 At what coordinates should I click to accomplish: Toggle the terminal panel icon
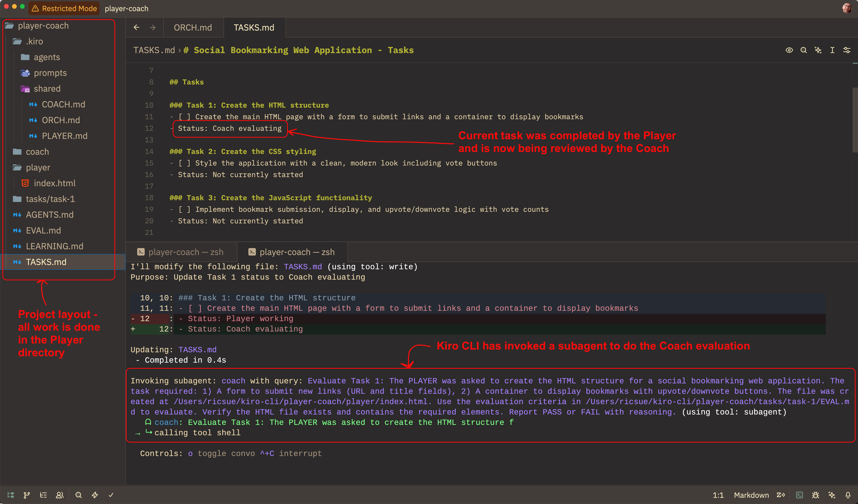pyautogui.click(x=800, y=495)
